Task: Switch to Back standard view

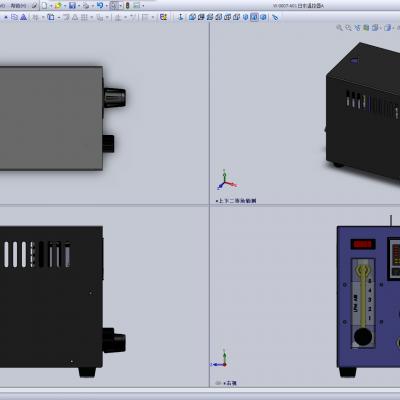Action: 201,17
